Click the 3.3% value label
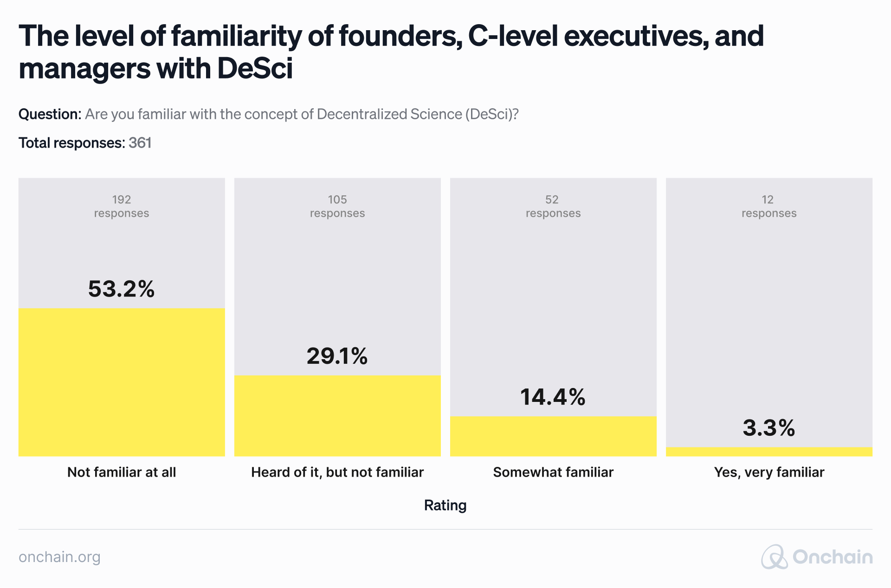 769,427
